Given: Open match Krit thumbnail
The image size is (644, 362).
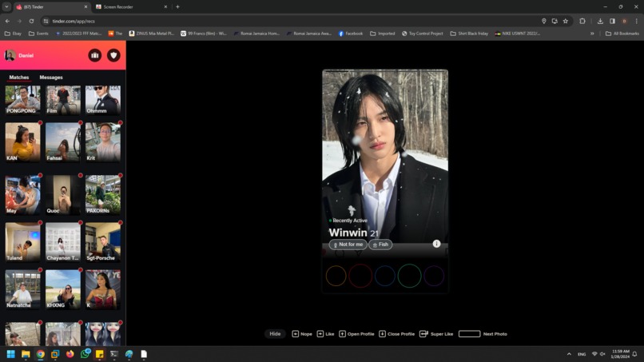Looking at the screenshot, I should click(x=103, y=142).
